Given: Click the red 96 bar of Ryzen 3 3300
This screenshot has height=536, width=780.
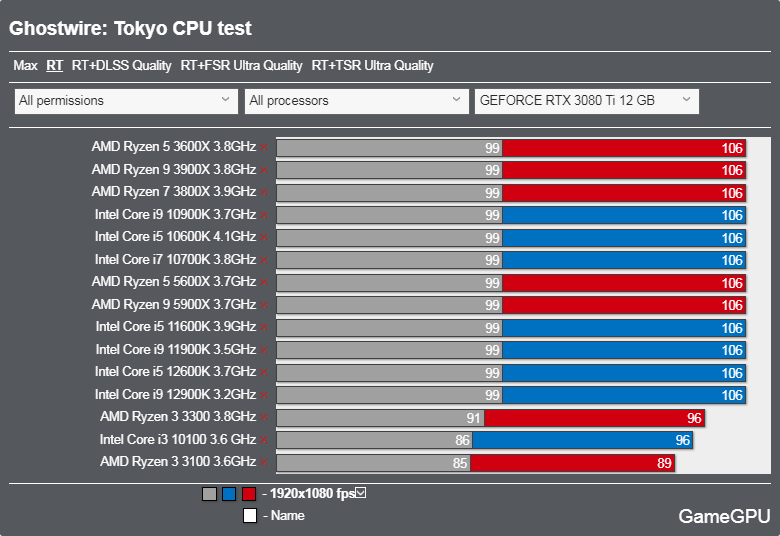Looking at the screenshot, I should (594, 418).
